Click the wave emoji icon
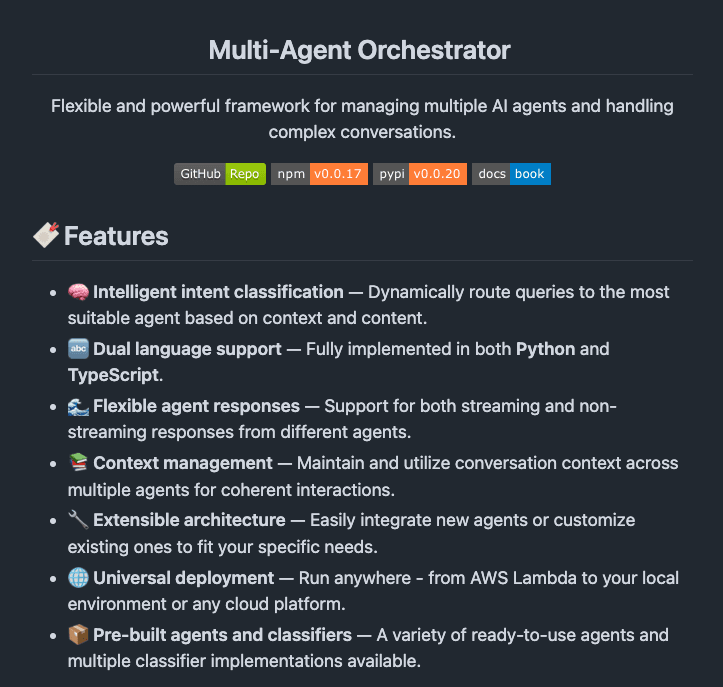 click(78, 406)
